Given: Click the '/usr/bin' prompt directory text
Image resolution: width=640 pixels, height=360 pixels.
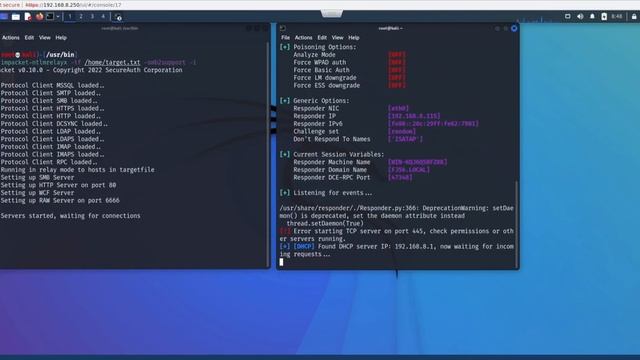Looking at the screenshot, I should coord(60,55).
